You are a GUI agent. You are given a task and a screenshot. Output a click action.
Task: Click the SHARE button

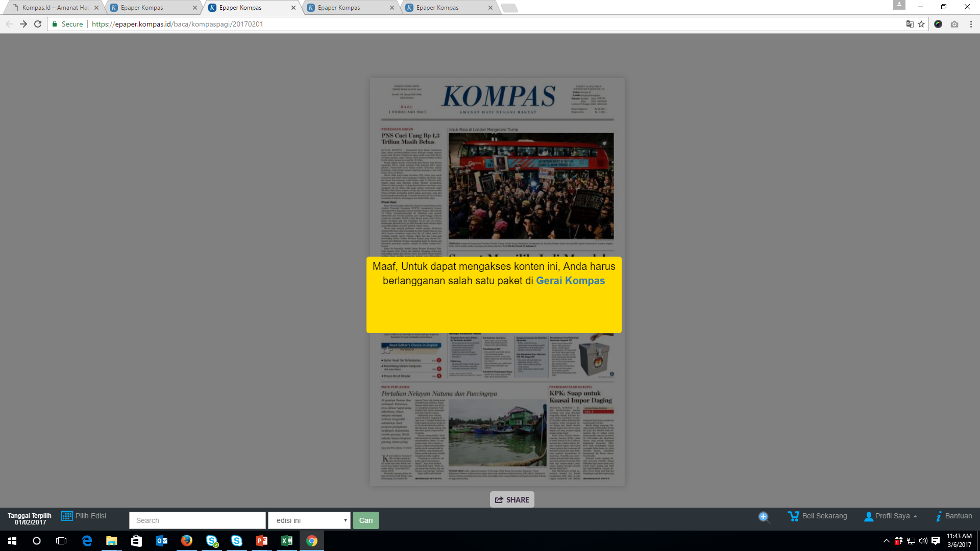(512, 499)
